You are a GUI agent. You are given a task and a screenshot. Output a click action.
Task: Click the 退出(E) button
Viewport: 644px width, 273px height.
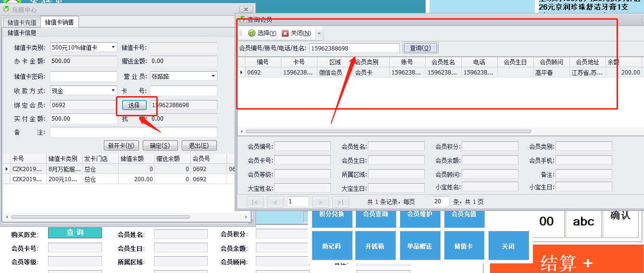pyautogui.click(x=199, y=146)
